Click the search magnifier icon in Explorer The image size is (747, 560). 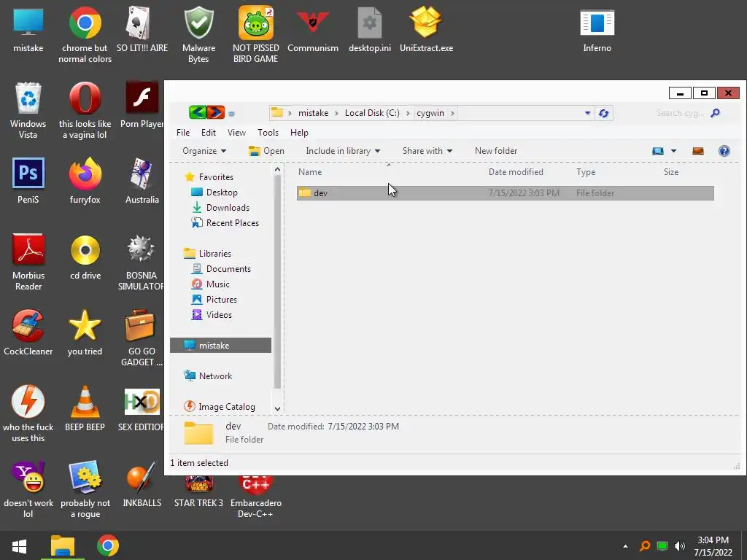pos(715,113)
